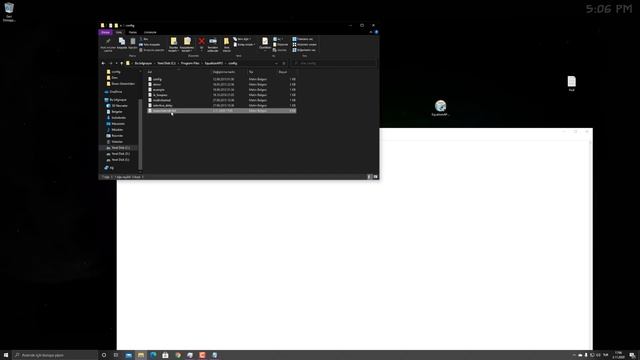The width and height of the screenshot is (640, 360).
Task: Click EqualizerAPO in the breadcrumb path
Action: click(214, 63)
